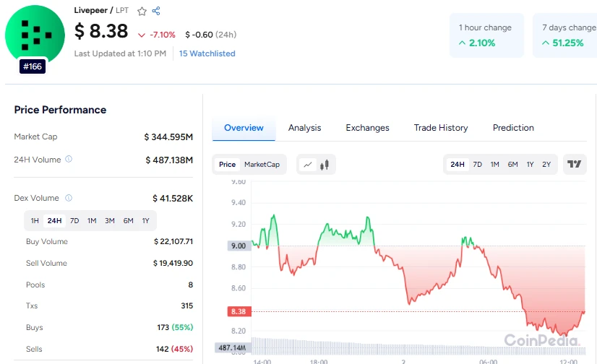Click the #166 rank badge
Screen dimensions: 597x364
[33, 66]
